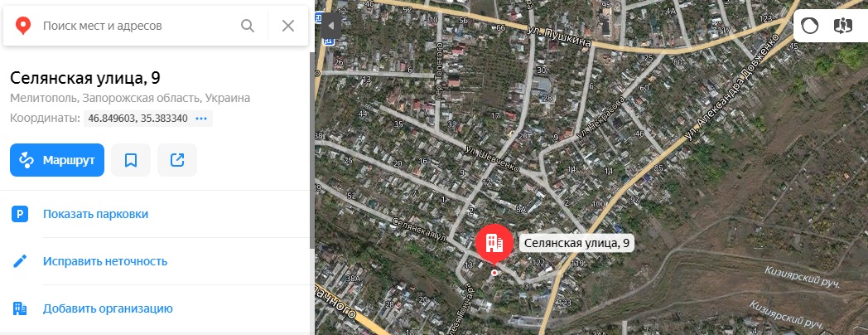The width and height of the screenshot is (868, 335).
Task: Open Alice voice assistant circle icon
Action: point(810,26)
